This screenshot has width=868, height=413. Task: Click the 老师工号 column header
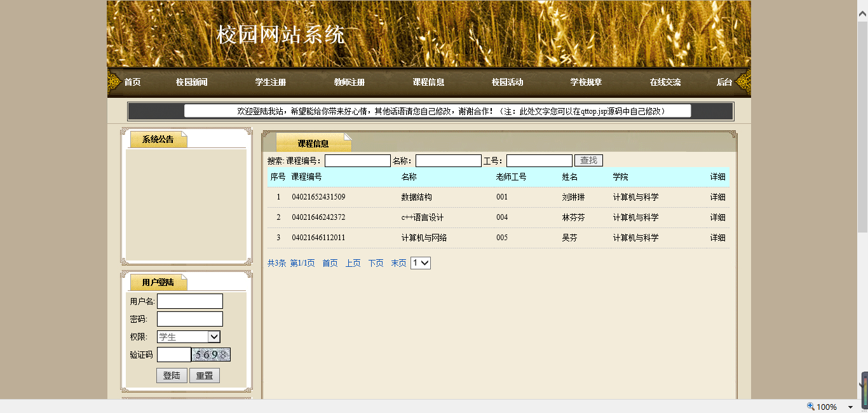point(511,177)
